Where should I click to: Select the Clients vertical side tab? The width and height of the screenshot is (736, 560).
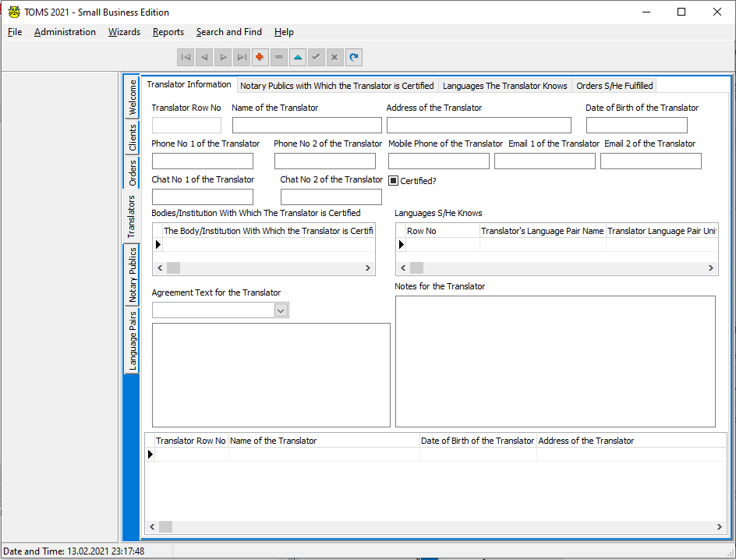[133, 137]
